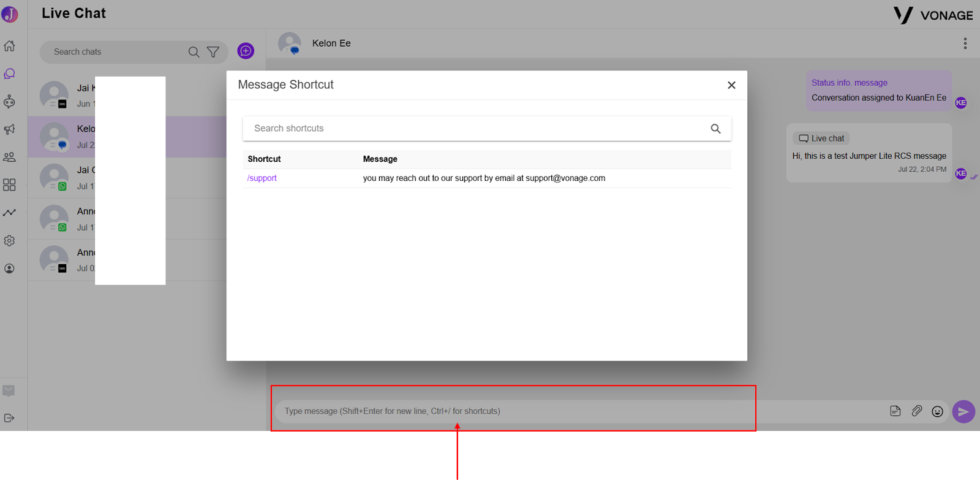Open the three-dot conversation menu

pyautogui.click(x=965, y=43)
